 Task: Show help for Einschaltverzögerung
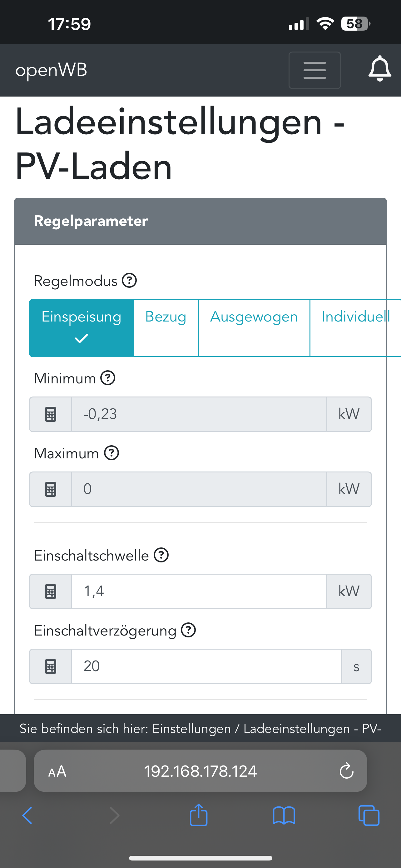[x=189, y=630]
